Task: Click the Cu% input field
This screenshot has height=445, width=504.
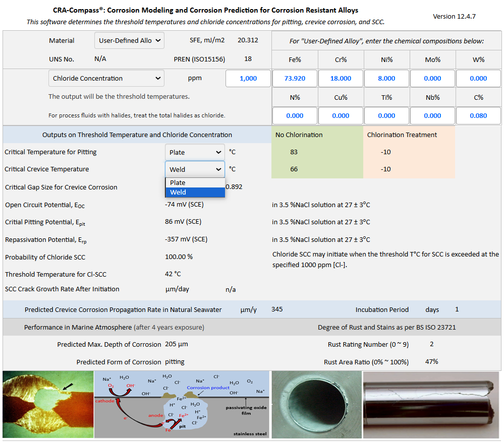Action: click(341, 115)
